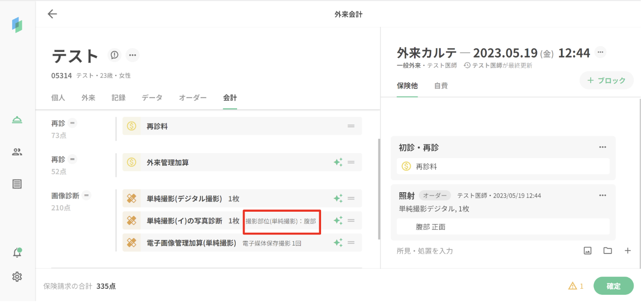The width and height of the screenshot is (644, 305).
Task: Switch to the 記録 tab
Action: [x=118, y=98]
